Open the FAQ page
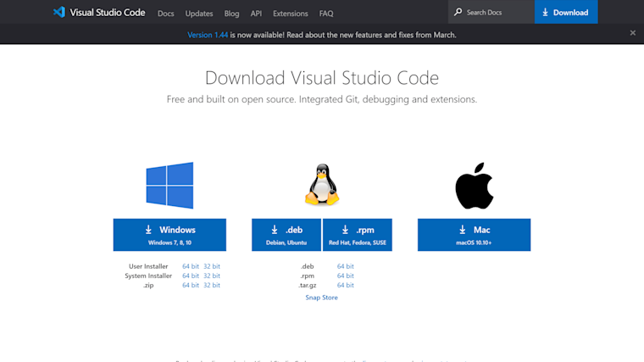Image resolution: width=644 pixels, height=362 pixels. tap(326, 14)
